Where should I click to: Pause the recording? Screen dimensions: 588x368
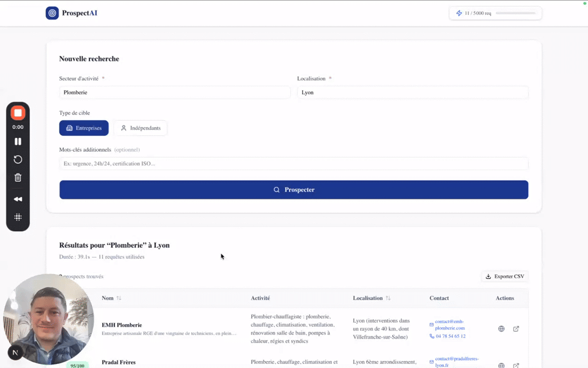(18, 141)
